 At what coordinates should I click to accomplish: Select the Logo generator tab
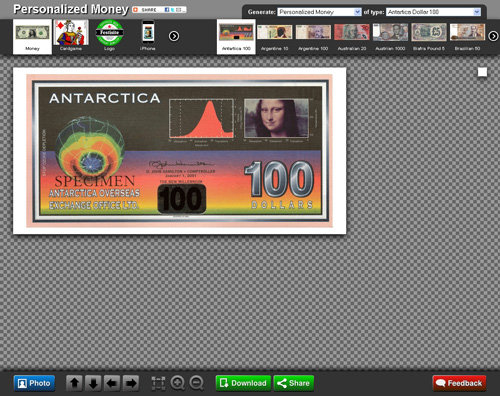point(109,36)
